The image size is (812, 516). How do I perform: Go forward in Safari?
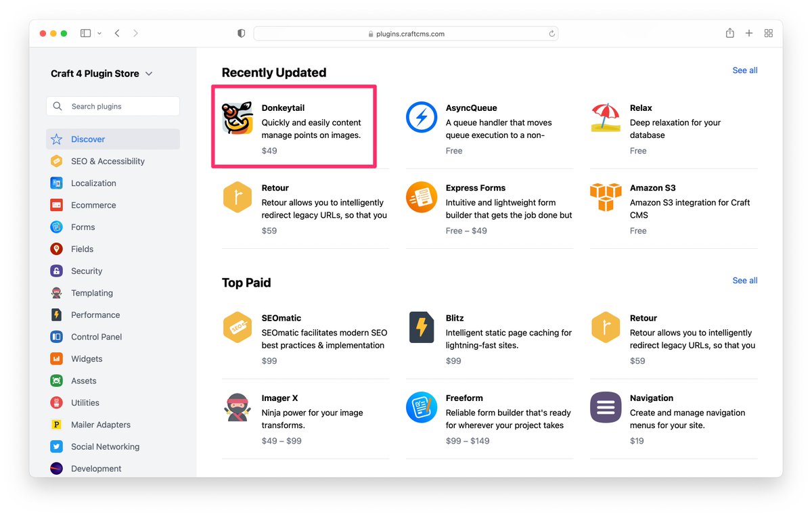click(x=136, y=33)
